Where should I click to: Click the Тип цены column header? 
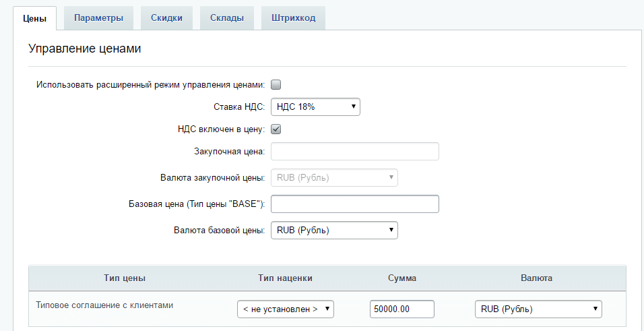(125, 278)
